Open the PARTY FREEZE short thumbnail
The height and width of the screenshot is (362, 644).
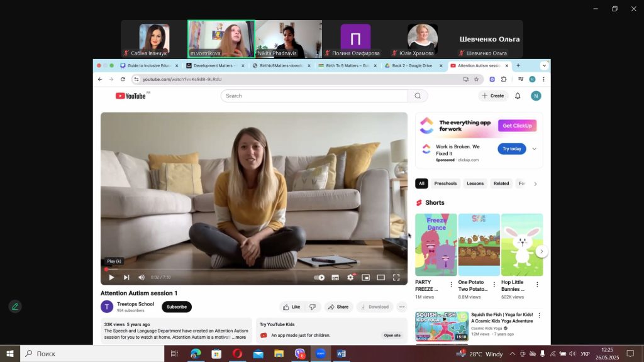(436, 244)
